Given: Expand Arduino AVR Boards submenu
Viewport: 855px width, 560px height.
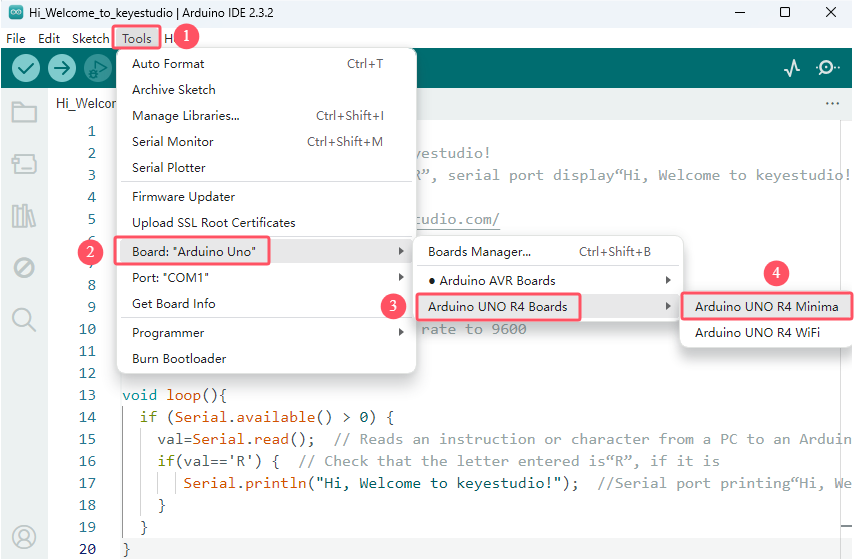Looking at the screenshot, I should 547,280.
